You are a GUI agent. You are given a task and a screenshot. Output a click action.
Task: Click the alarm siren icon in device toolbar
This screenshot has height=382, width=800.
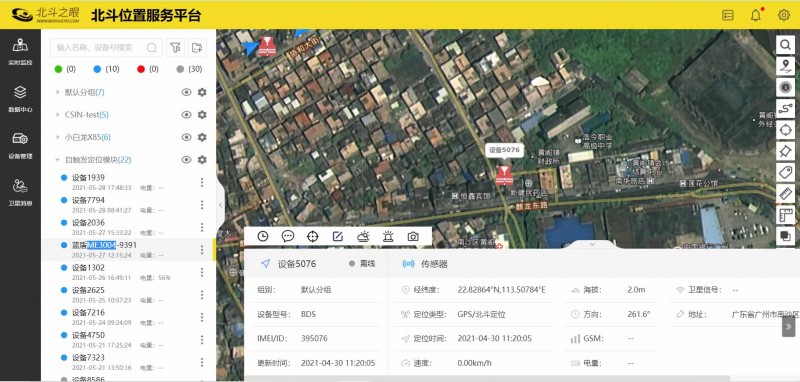(388, 236)
